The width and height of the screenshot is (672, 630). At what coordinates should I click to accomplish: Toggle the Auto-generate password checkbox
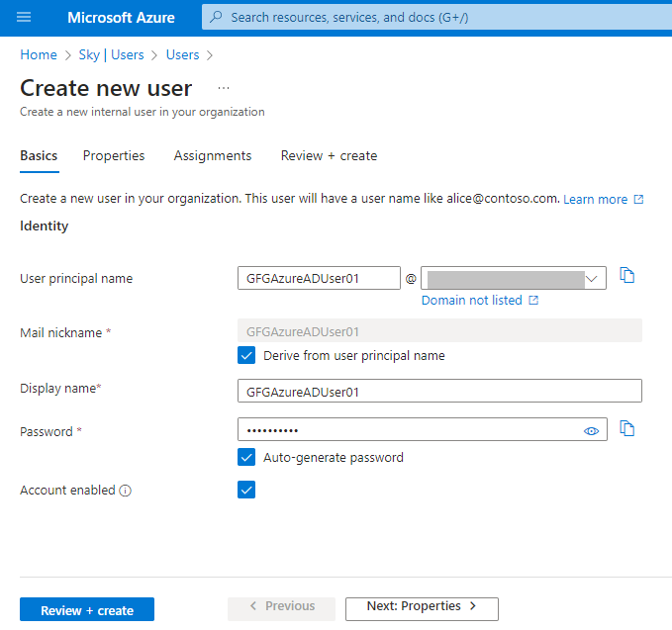tap(246, 457)
